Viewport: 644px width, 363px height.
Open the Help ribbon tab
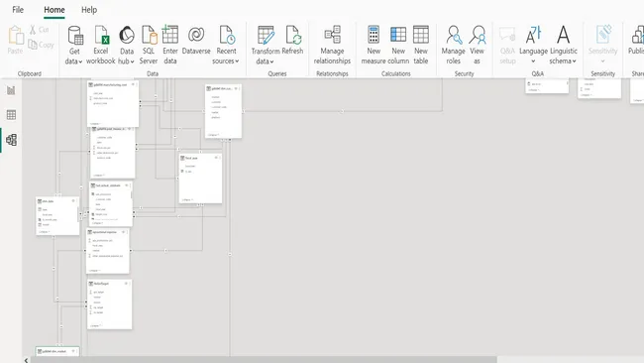tap(89, 10)
